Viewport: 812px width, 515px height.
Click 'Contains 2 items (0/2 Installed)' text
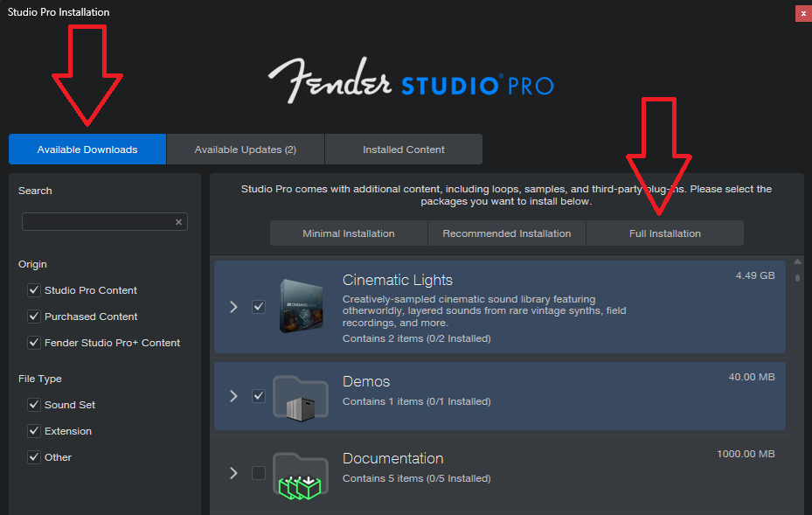click(x=416, y=338)
